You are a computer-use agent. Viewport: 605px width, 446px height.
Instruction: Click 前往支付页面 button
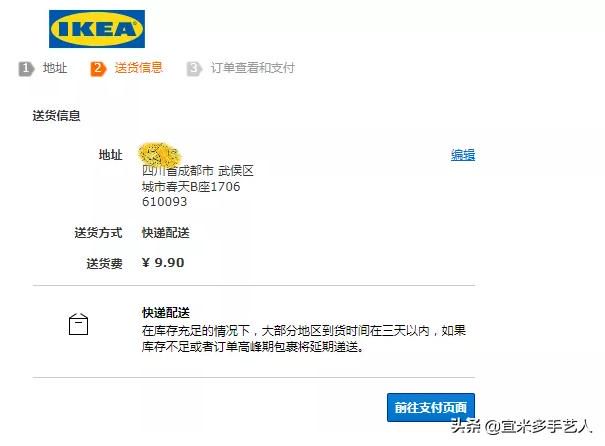(x=431, y=407)
